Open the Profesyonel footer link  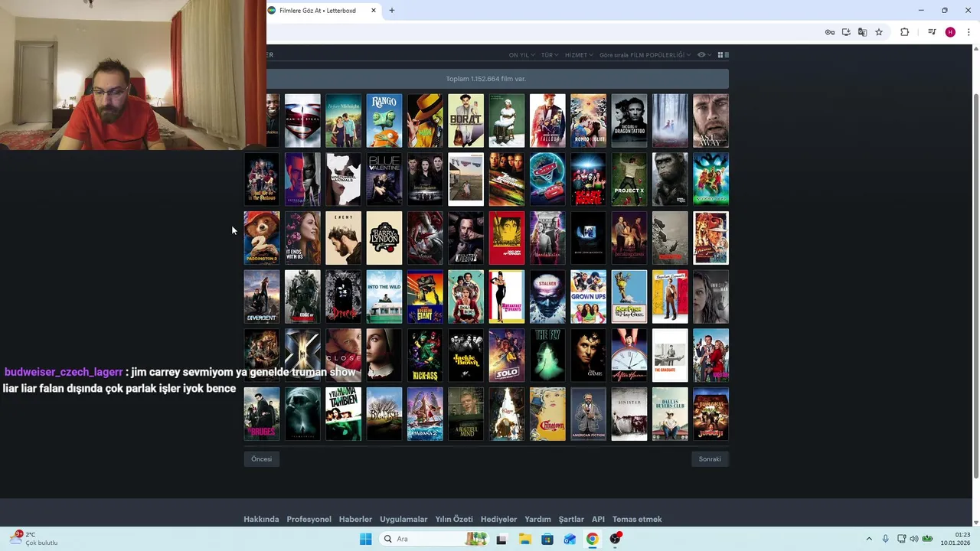pyautogui.click(x=309, y=519)
